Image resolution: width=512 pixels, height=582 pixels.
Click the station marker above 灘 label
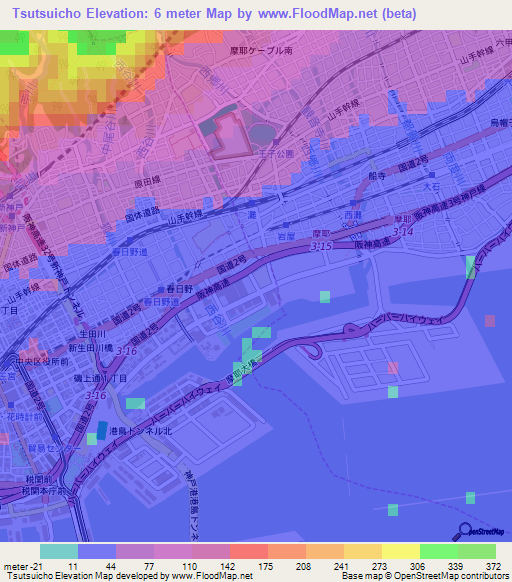point(252,204)
